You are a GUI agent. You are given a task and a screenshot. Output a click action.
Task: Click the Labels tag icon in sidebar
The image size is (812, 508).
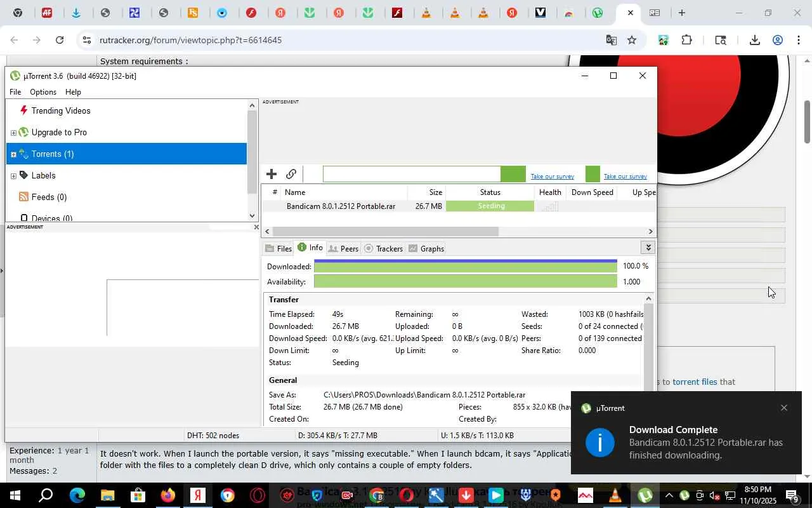tap(24, 175)
